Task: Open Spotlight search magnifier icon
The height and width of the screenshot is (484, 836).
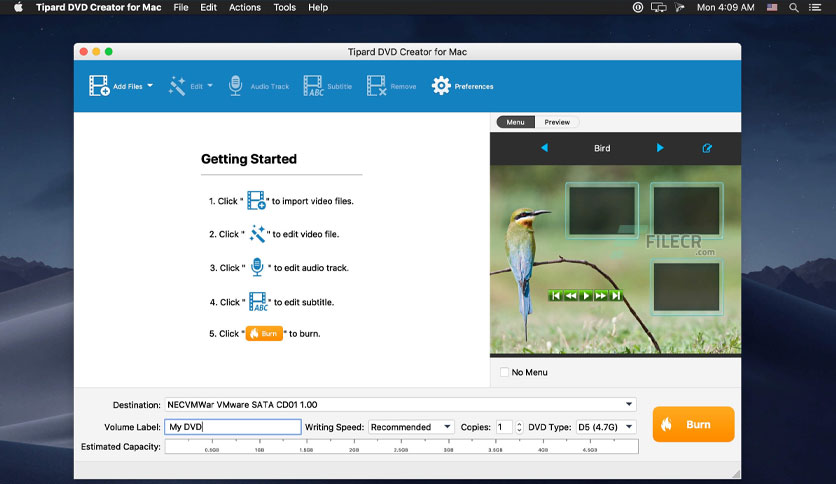Action: [794, 7]
